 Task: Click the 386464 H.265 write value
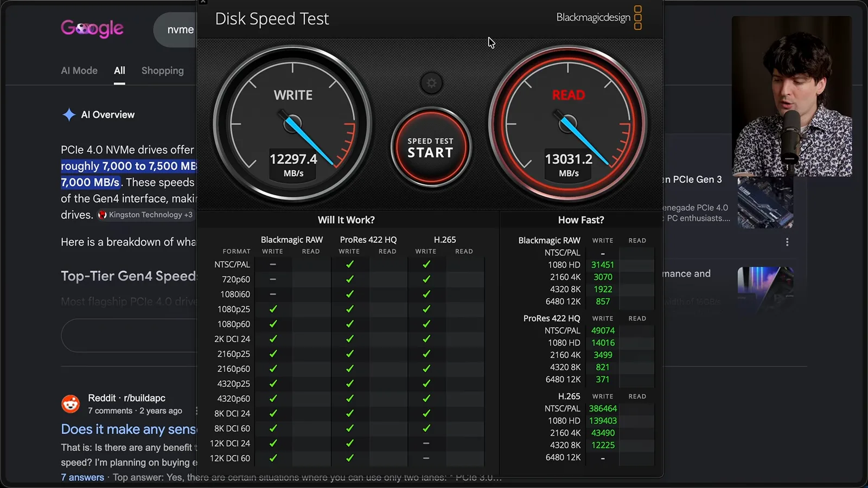click(x=603, y=409)
